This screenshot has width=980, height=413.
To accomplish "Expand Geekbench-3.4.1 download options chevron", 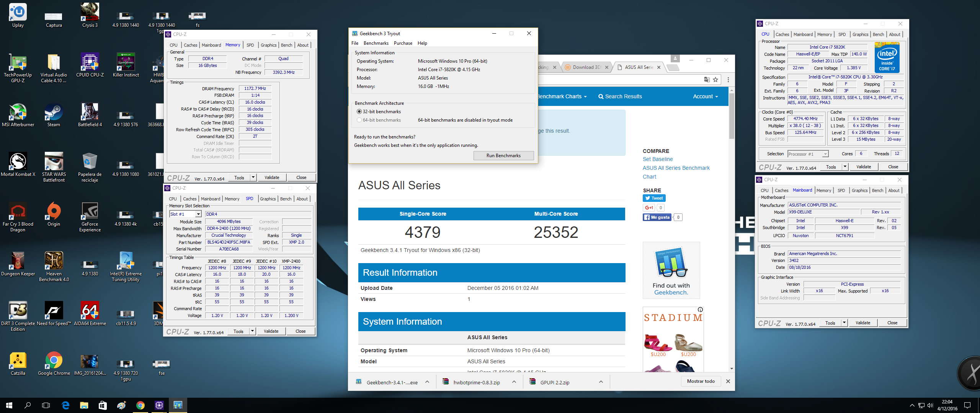I will click(x=427, y=382).
